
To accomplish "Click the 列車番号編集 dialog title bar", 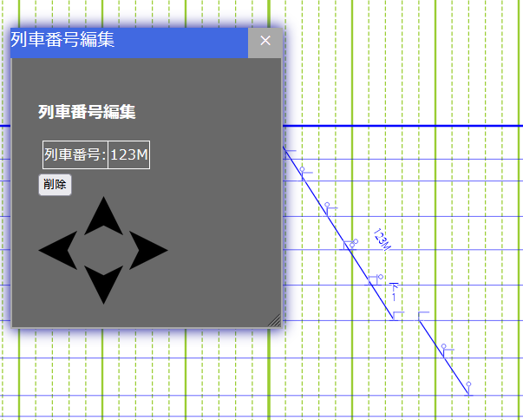I will [129, 43].
